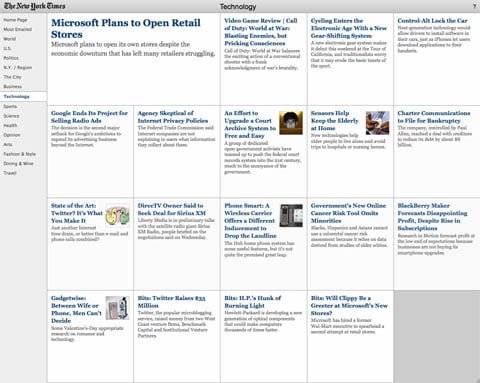This screenshot has width=480, height=383.
Task: Open DirecTV Owner Said to Seek Deal for Sirius XM
Action: 172,209
